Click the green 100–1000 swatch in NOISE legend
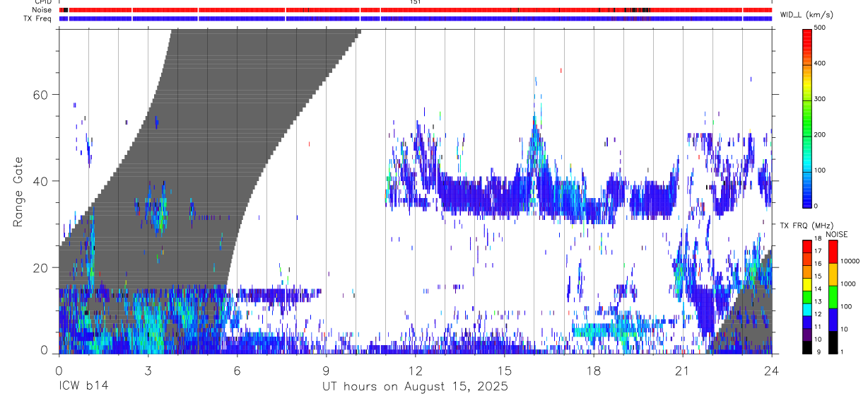 pyautogui.click(x=833, y=296)
